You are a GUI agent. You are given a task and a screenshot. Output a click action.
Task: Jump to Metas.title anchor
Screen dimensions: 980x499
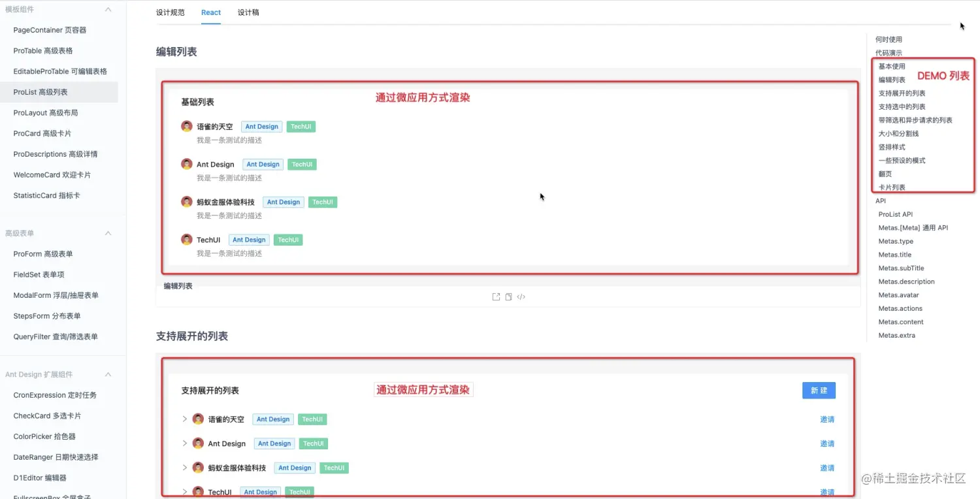(895, 255)
